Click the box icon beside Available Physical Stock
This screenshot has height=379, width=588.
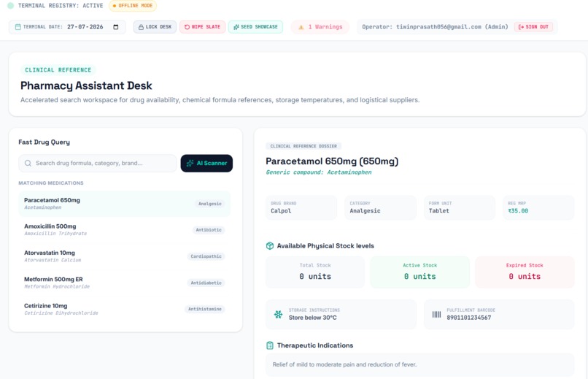point(270,246)
